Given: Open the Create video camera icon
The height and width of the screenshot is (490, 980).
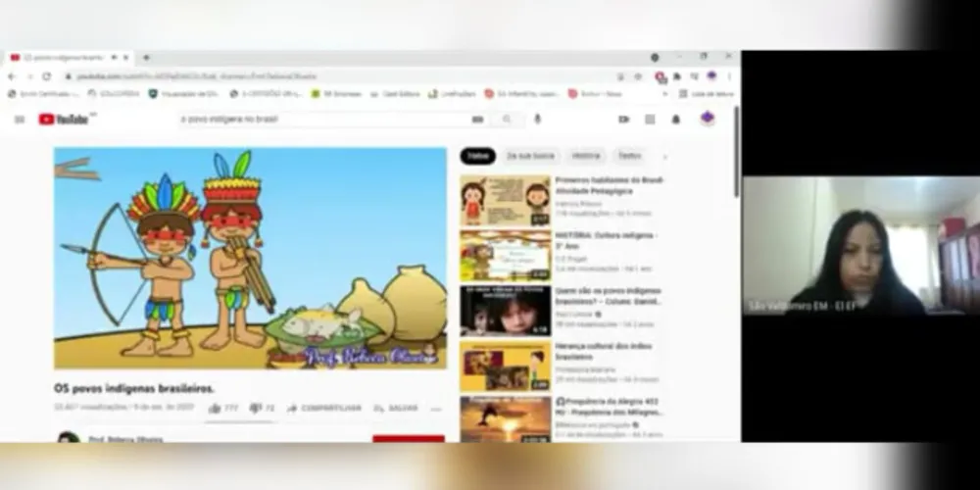Looking at the screenshot, I should (623, 120).
